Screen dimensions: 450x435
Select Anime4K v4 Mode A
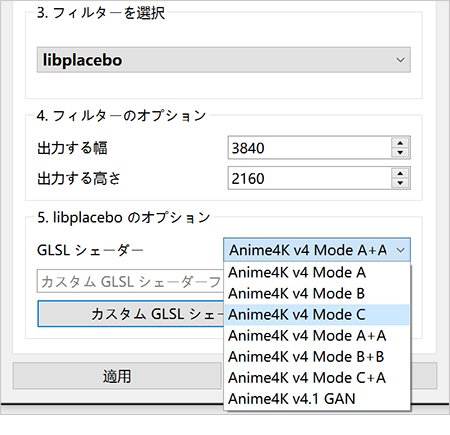coord(317,273)
